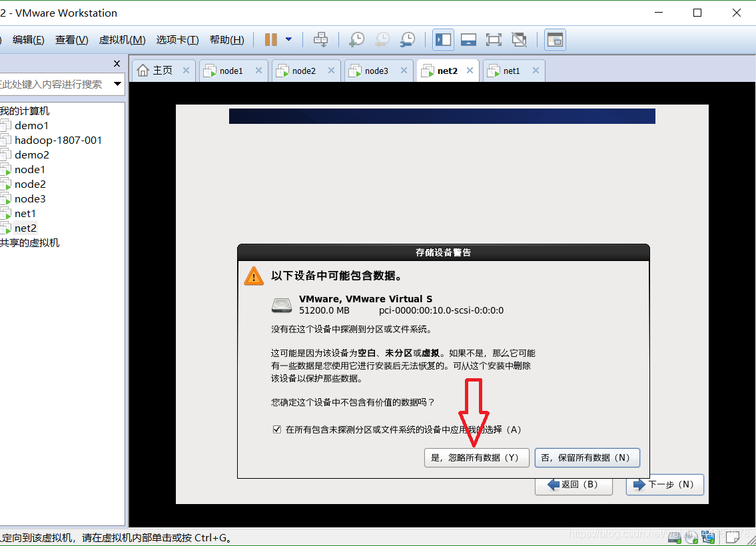Open the 虚拟机(M) menu
Image resolution: width=756 pixels, height=546 pixels.
[122, 40]
